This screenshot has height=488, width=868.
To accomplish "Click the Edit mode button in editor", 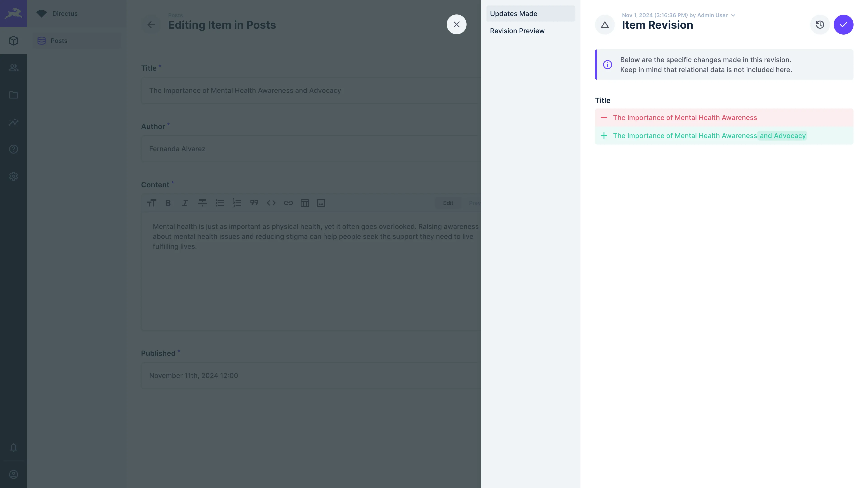I will [448, 203].
